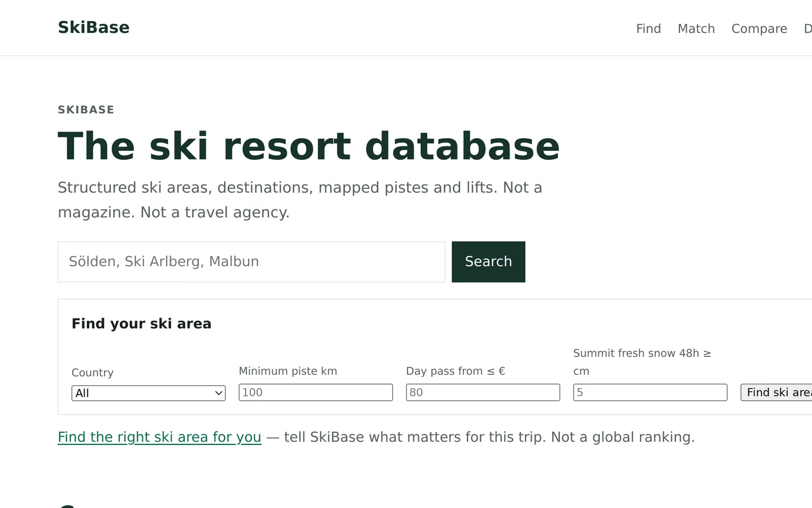
Task: Open the Match navigation link
Action: pos(696,28)
